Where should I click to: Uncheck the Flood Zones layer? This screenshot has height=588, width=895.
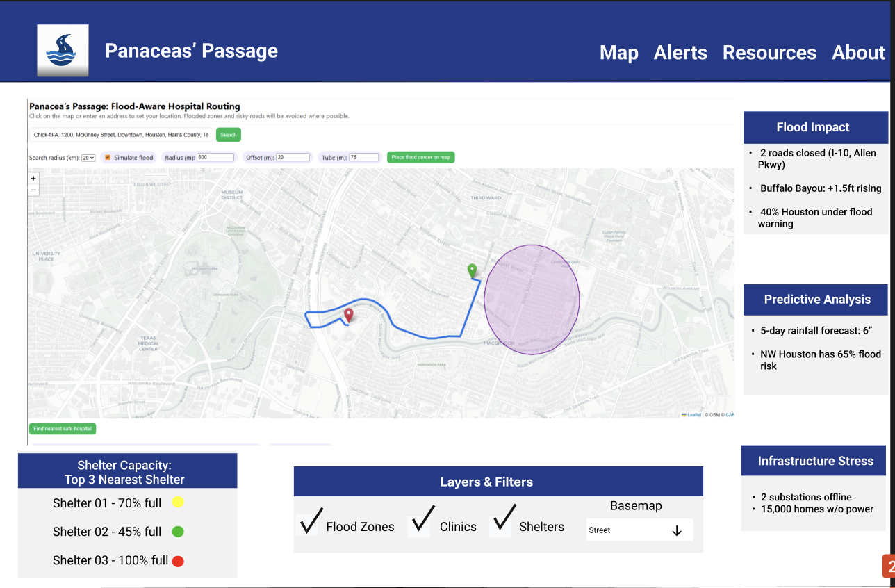pos(311,521)
